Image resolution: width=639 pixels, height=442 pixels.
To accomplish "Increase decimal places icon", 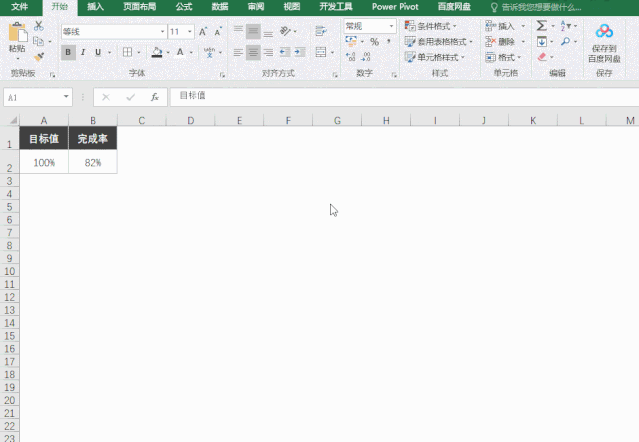I will (350, 57).
